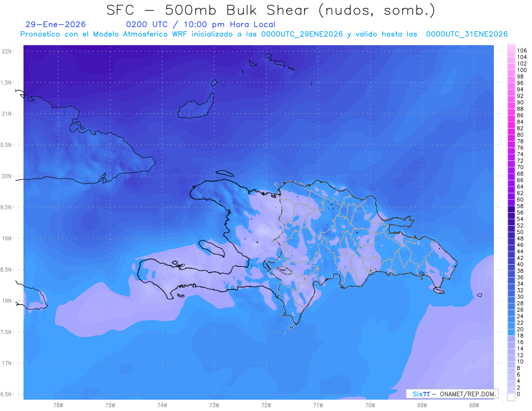Click the "60" value on the color scale
Screen dimensions: 532x411
[x=520, y=200]
